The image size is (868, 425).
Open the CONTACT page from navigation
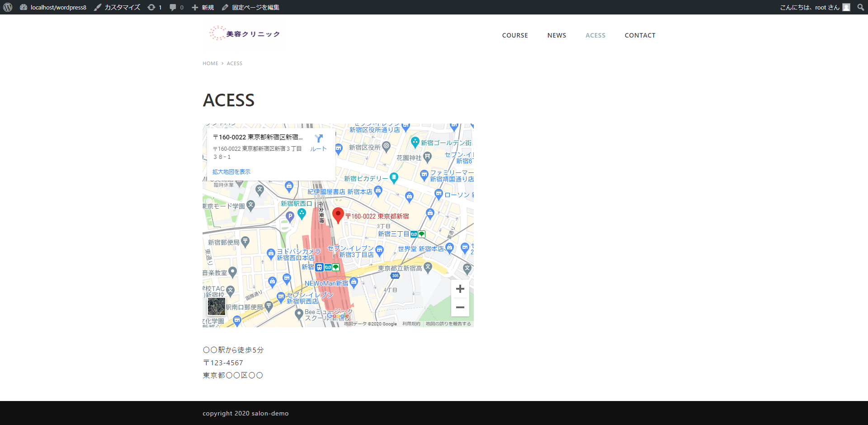640,35
